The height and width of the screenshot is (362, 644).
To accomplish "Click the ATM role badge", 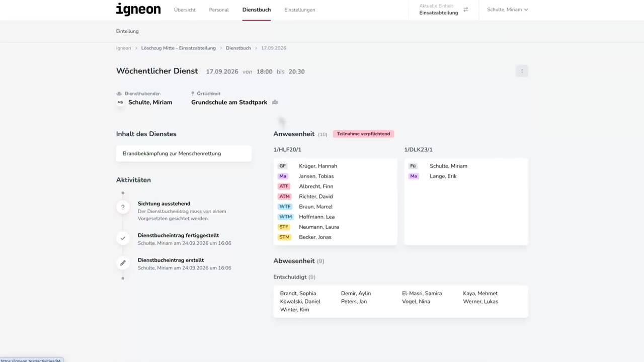I will (285, 197).
